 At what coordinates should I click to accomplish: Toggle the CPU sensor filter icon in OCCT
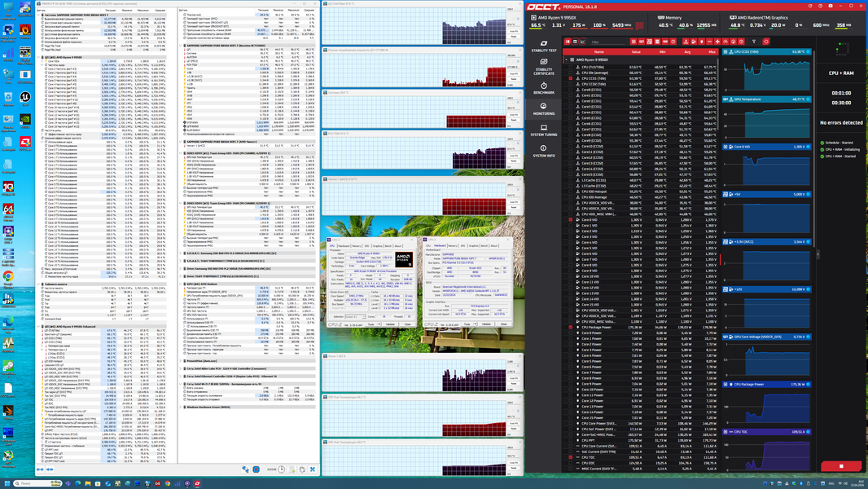click(x=633, y=42)
